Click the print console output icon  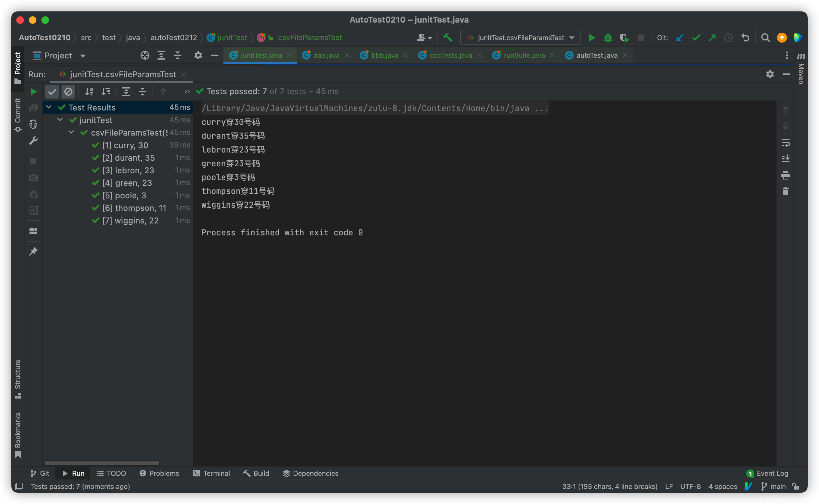(x=786, y=175)
